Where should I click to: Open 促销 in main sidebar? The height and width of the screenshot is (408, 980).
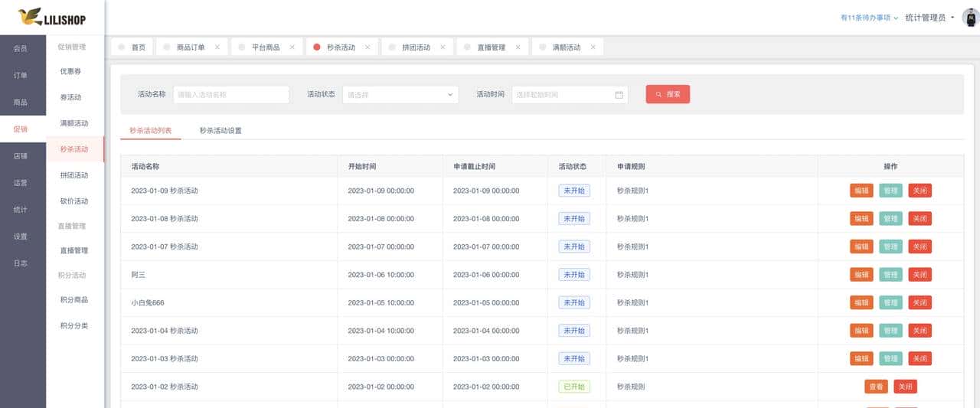click(23, 129)
